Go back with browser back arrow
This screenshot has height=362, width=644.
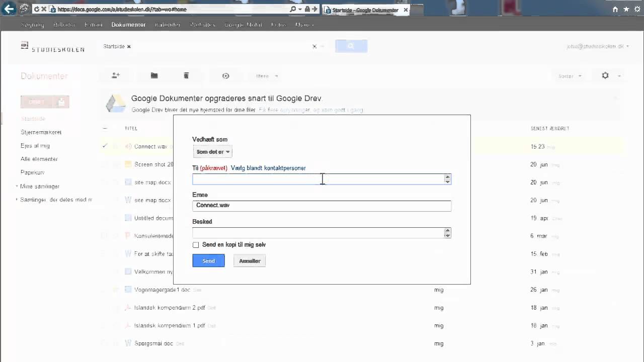point(9,9)
